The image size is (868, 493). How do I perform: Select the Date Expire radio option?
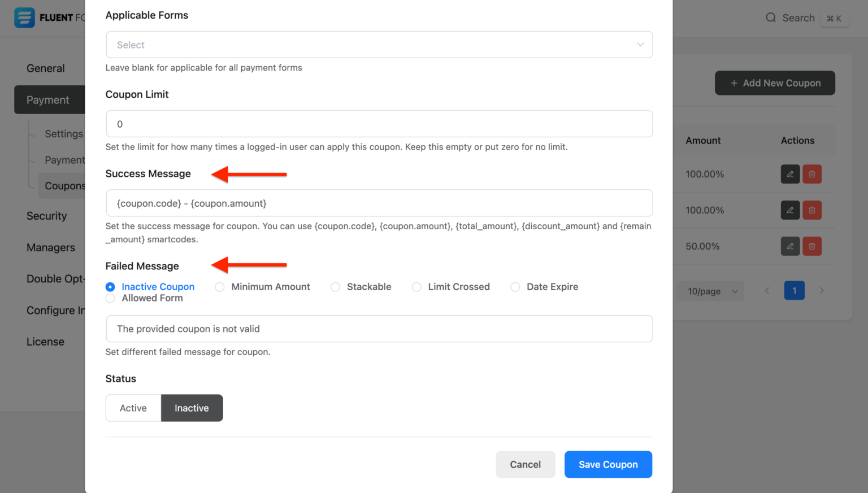(x=515, y=286)
